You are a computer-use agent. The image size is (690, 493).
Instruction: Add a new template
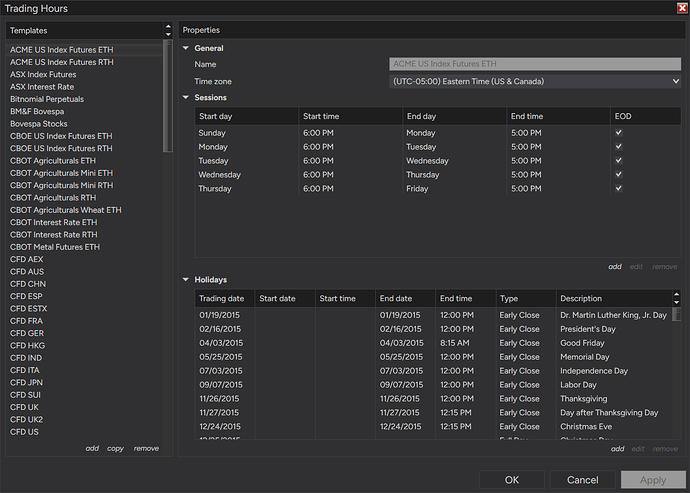pos(92,449)
